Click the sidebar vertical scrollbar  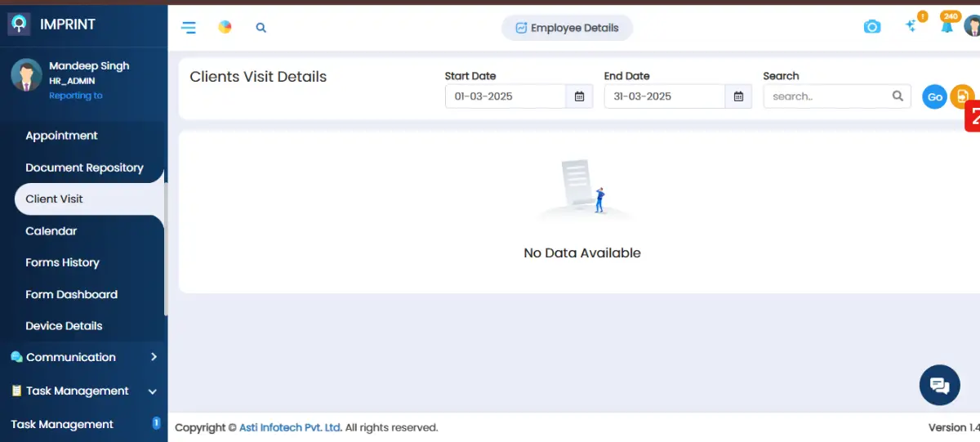pos(166,245)
